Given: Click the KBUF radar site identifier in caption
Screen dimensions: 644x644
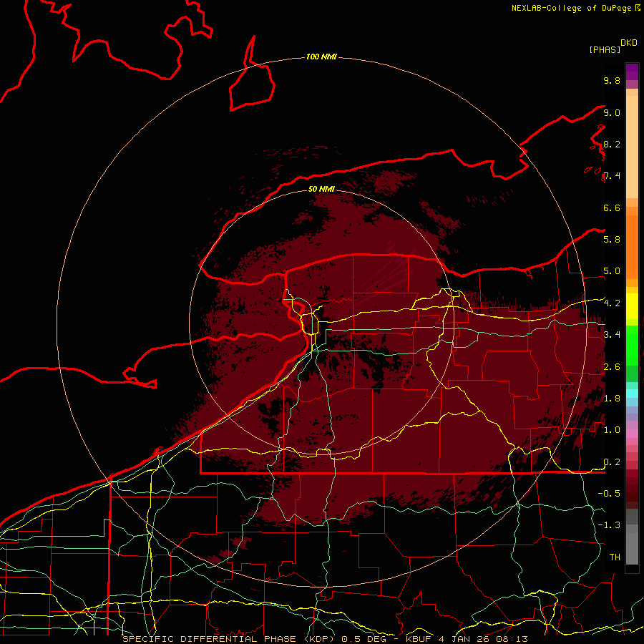Looking at the screenshot, I should point(420,639).
